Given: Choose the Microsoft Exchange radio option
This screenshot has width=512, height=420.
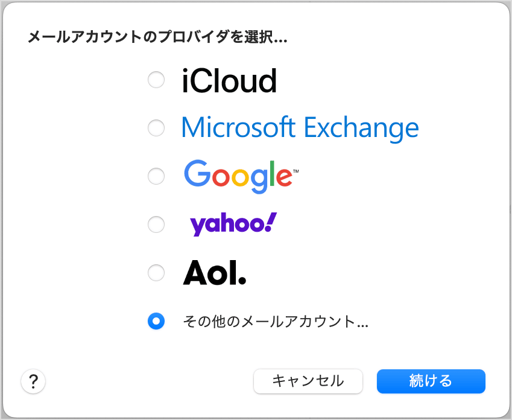Looking at the screenshot, I should (x=156, y=128).
